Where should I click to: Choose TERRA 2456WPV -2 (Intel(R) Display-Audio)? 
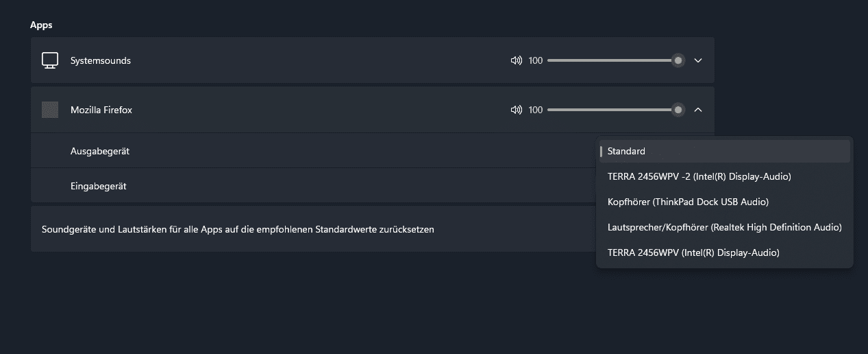[725, 176]
